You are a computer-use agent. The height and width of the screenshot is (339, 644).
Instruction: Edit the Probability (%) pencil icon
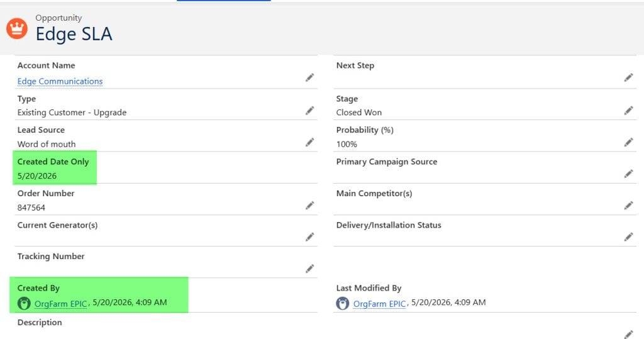(x=628, y=142)
